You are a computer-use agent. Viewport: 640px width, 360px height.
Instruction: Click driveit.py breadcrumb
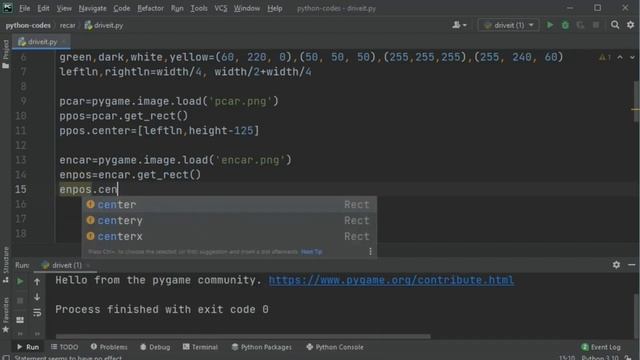(104, 25)
